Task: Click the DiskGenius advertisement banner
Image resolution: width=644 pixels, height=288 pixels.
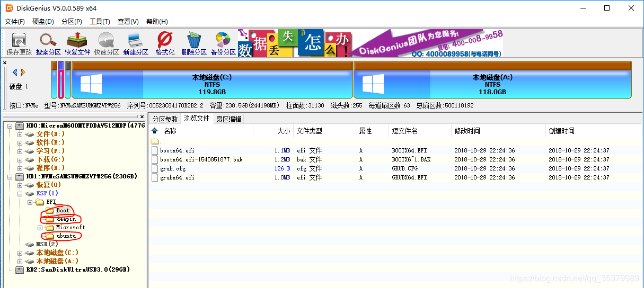Action: tap(370, 42)
